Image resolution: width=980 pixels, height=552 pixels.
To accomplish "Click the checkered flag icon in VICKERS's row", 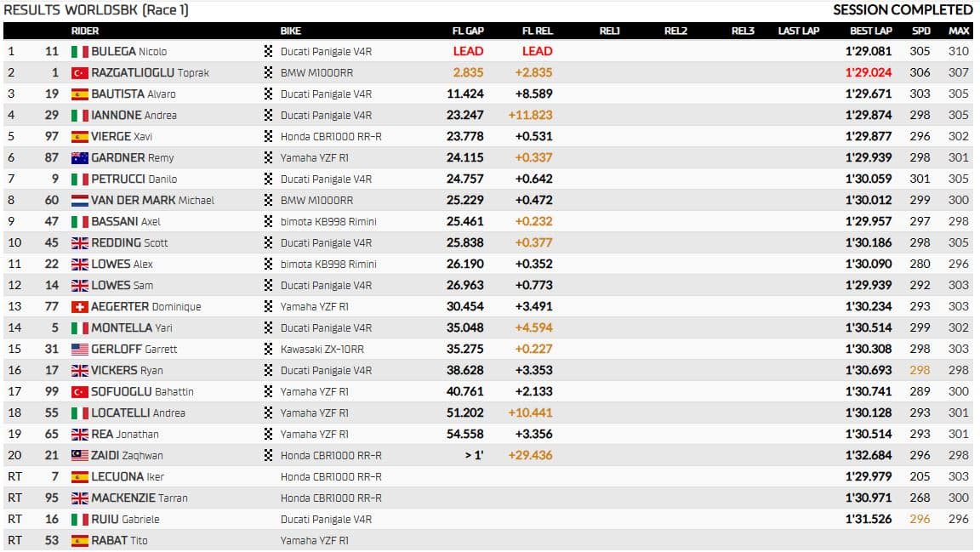I will pos(268,370).
